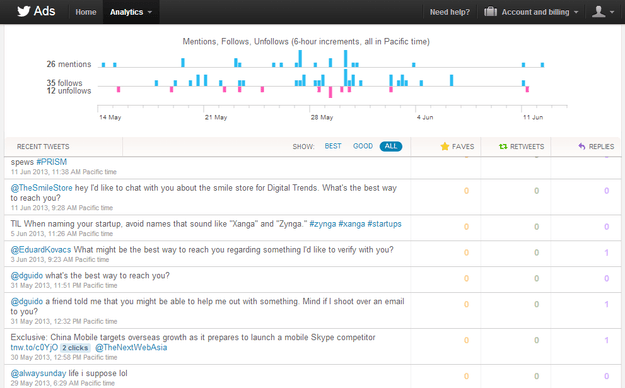The width and height of the screenshot is (625, 388).
Task: Click the chart title Mentions, Follows, Unfollows
Action: [x=306, y=41]
